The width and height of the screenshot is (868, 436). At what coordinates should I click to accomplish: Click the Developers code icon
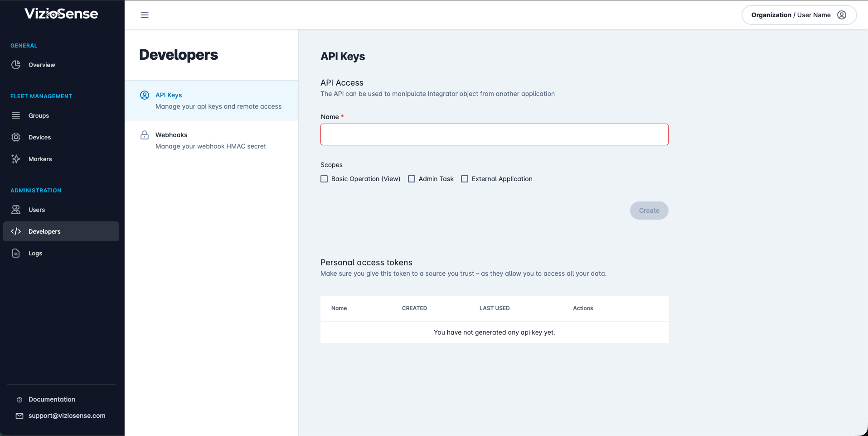tap(16, 231)
